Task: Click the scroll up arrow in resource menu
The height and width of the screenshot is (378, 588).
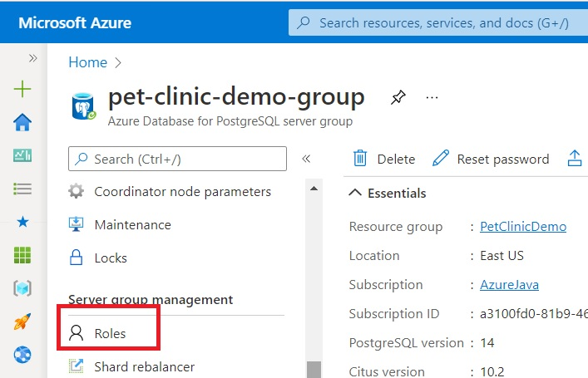Action: tap(314, 189)
